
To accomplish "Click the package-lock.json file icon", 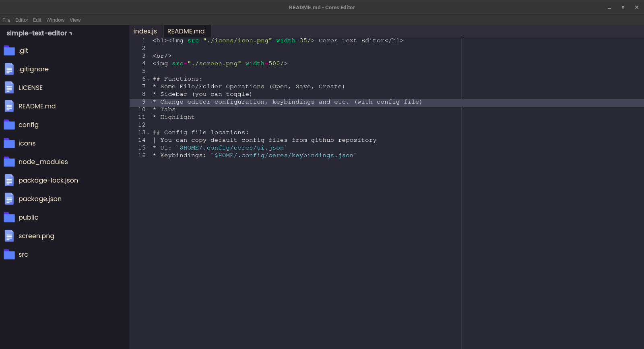I will click(x=9, y=180).
